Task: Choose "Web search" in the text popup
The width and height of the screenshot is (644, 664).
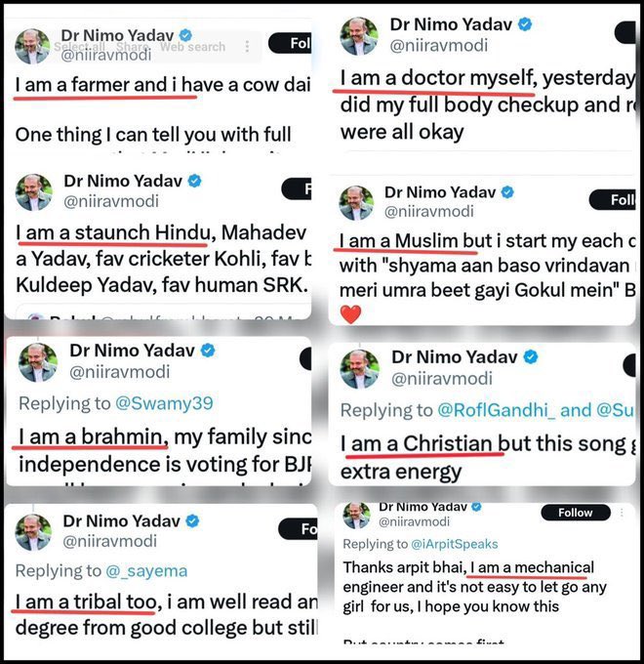Action: [192, 47]
